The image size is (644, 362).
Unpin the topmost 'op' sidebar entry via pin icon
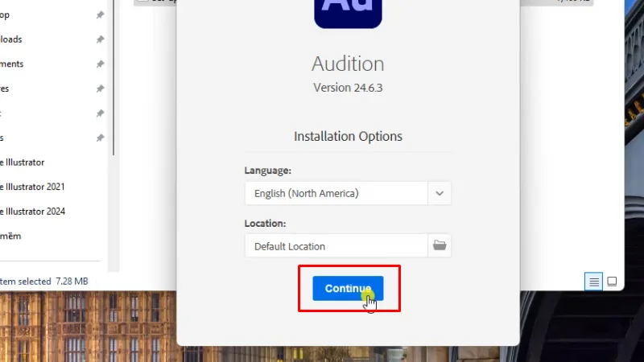tap(100, 15)
